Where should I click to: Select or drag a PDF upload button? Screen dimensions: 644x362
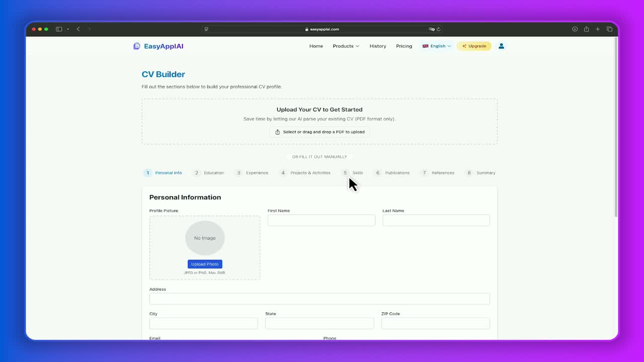tap(319, 132)
